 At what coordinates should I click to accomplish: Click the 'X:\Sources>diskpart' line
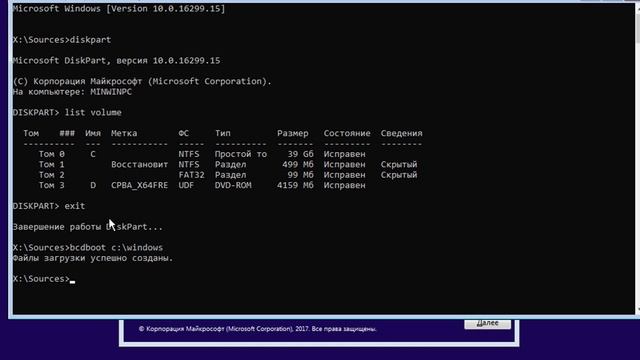(62, 40)
